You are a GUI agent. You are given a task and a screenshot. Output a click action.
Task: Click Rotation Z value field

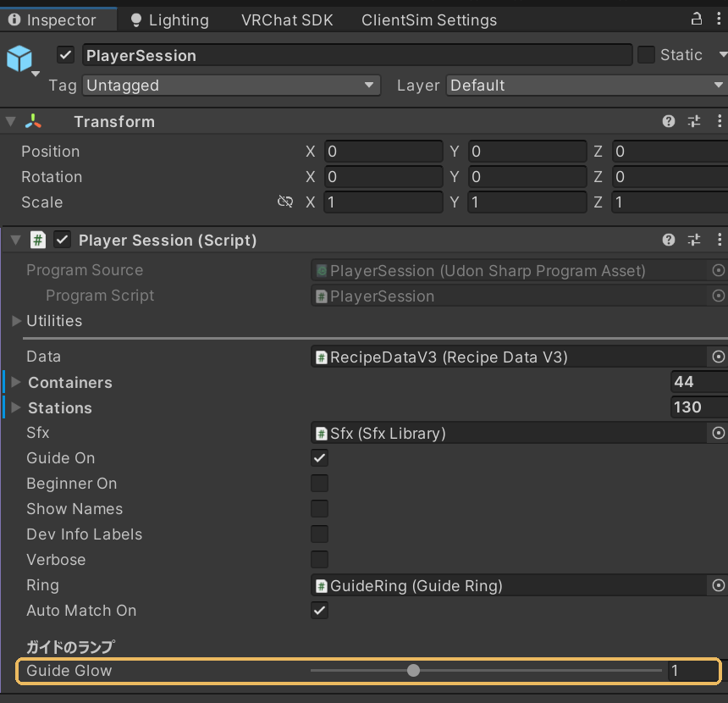click(x=670, y=176)
